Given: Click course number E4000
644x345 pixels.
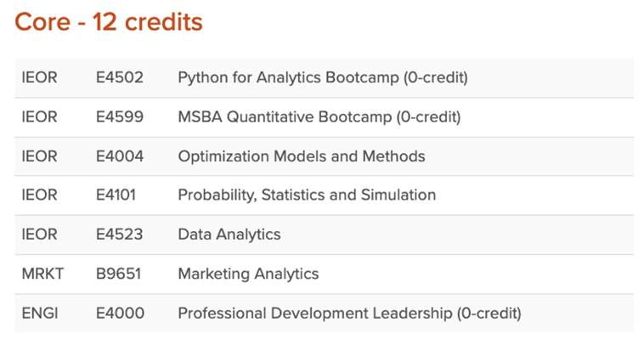Looking at the screenshot, I should tap(120, 314).
